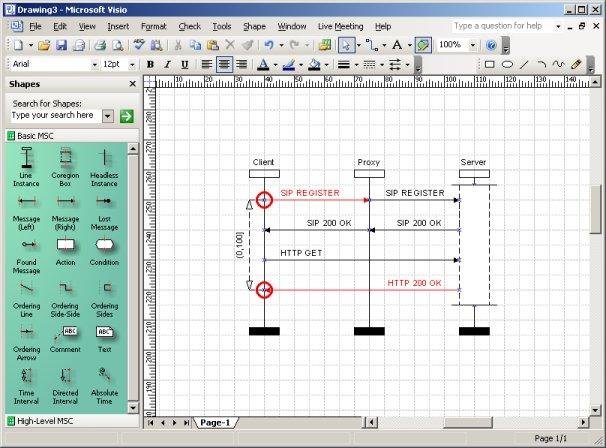Choose the Directed Interval shape

pyautogui.click(x=65, y=386)
